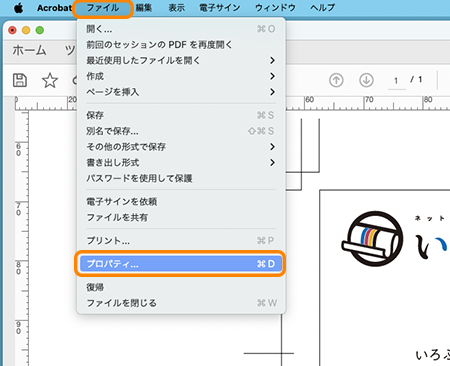Expand the ページを挿入 submenu
The height and width of the screenshot is (366, 450).
[181, 92]
